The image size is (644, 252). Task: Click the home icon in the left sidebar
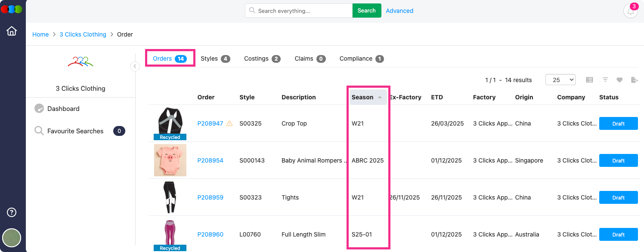(x=12, y=31)
